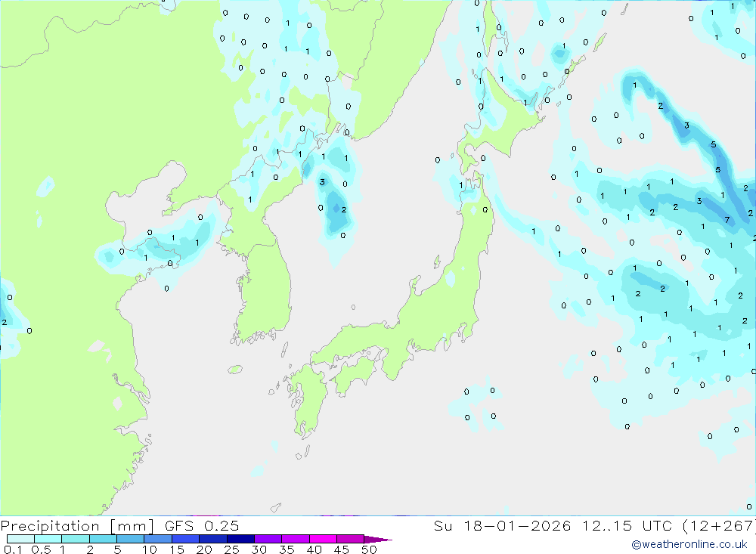Screen dimensions: 756x554
Task: Click the 40–45 mm magenta legend swatch
Action: [x=323, y=539]
